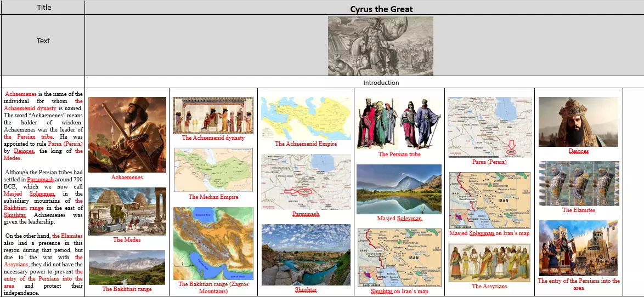Click the Achaemenes caption under the portrait
The image size is (644, 297).
tap(127, 177)
